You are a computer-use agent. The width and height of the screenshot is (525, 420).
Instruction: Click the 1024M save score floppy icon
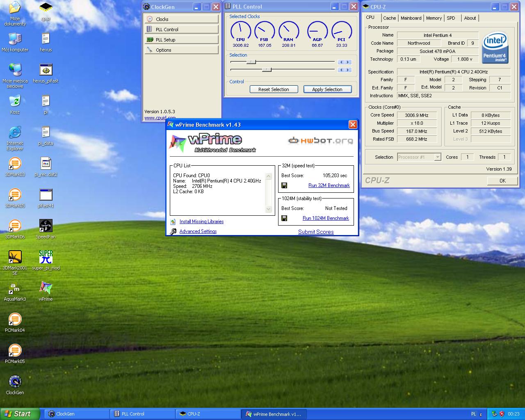(x=284, y=218)
